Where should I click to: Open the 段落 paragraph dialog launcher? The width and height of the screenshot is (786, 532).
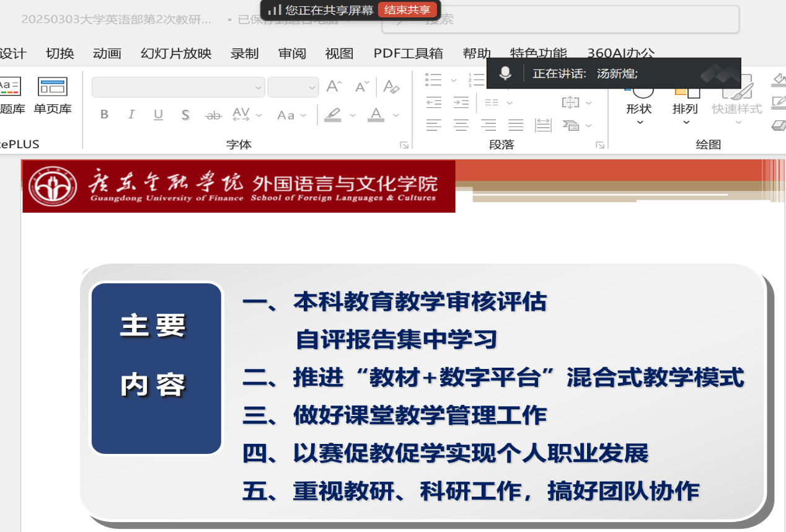tap(599, 145)
